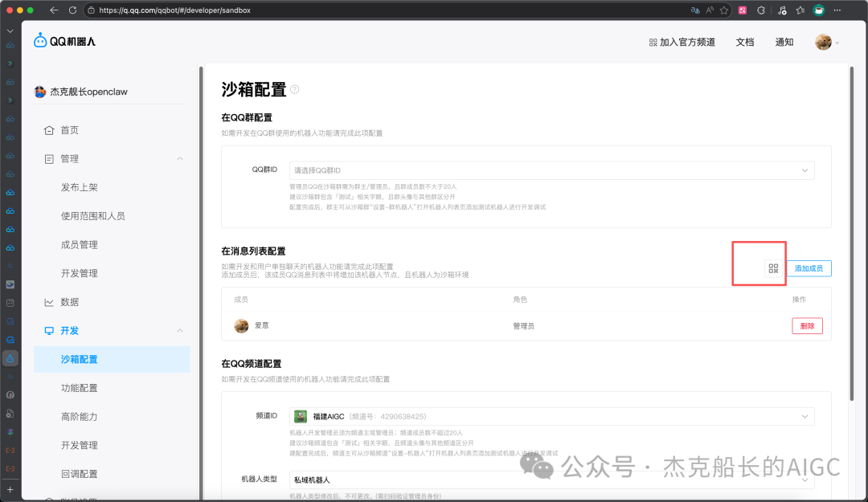Open the user avatar dropdown arrow at top right
The image size is (868, 502).
point(837,43)
